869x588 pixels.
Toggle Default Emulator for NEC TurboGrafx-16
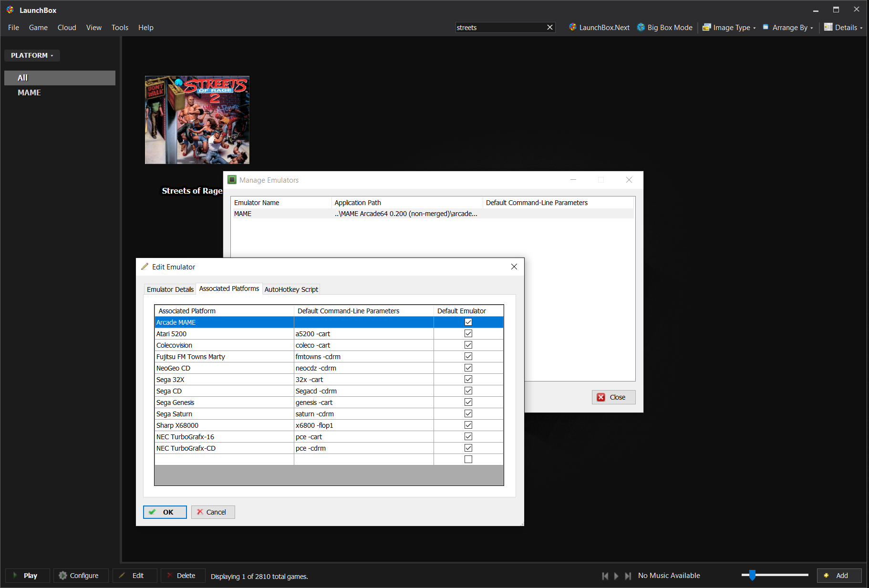click(x=468, y=437)
